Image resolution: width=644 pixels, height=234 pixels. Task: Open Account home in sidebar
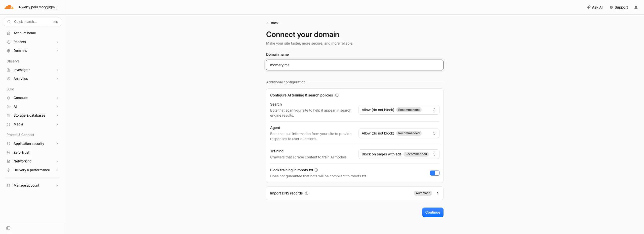click(x=33, y=33)
